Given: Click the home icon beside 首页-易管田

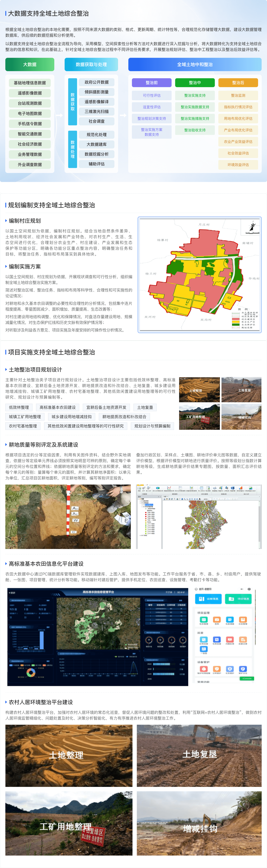Looking at the screenshot, I should [x=196, y=589].
